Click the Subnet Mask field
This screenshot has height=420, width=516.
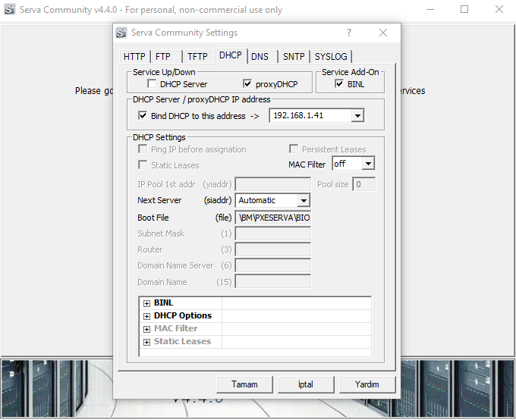(x=273, y=234)
